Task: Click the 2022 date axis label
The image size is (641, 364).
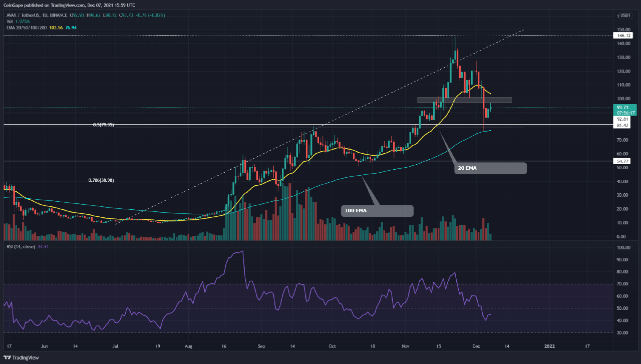Action: pyautogui.click(x=549, y=346)
